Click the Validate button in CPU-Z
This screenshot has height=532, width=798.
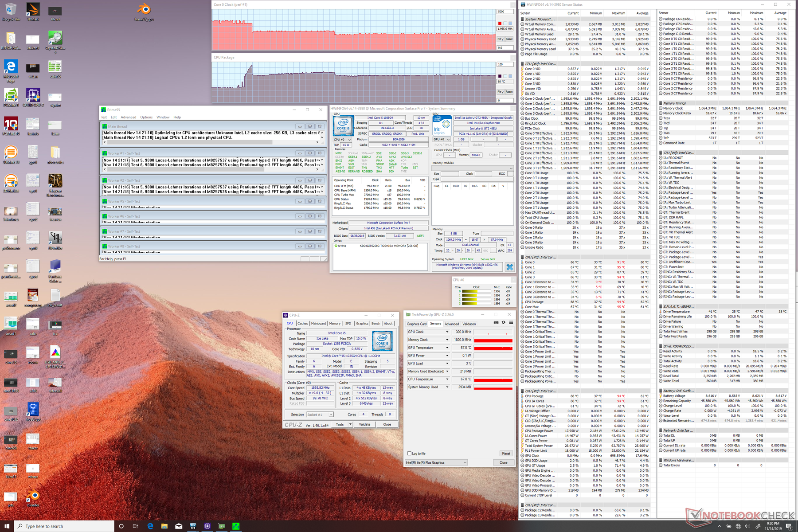(x=364, y=424)
